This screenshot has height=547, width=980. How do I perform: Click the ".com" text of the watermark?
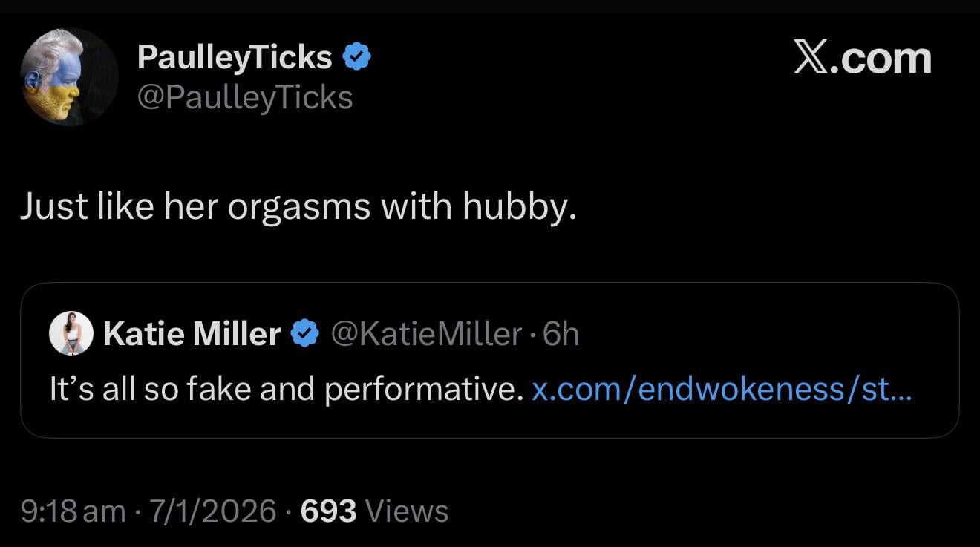[x=883, y=59]
